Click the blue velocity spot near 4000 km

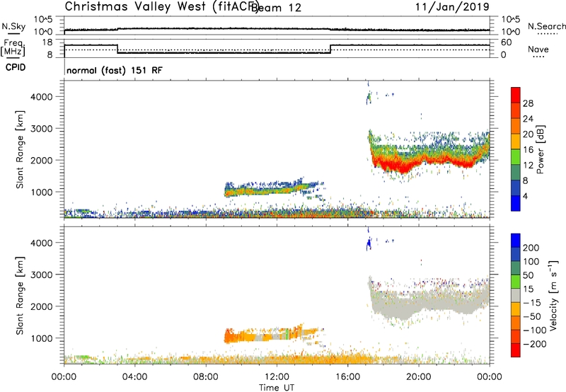click(368, 244)
